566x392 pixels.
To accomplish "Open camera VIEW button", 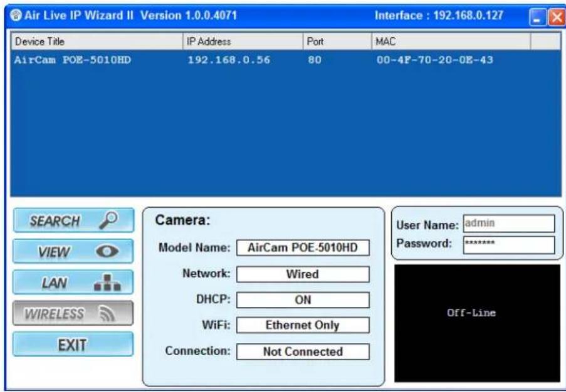I will tap(73, 251).
